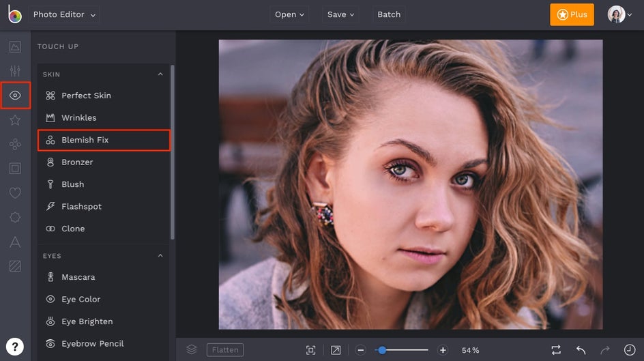The height and width of the screenshot is (361, 644).
Task: Open the Save menu
Action: pos(340,14)
